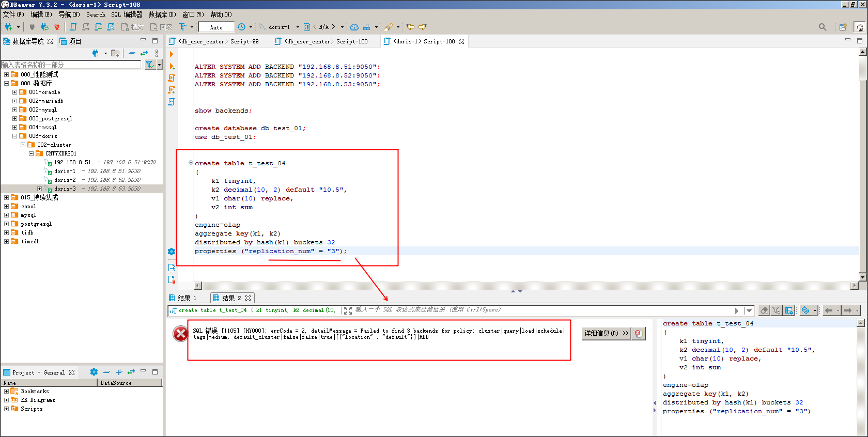Select the ER Diagrams project node
The width and height of the screenshot is (868, 437).
[x=38, y=400]
